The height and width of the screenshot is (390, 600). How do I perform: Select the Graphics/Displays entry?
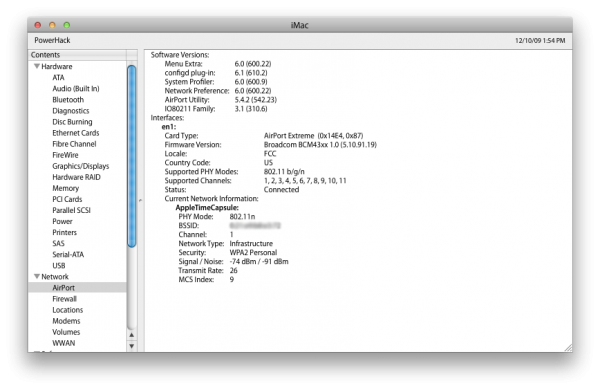click(81, 166)
